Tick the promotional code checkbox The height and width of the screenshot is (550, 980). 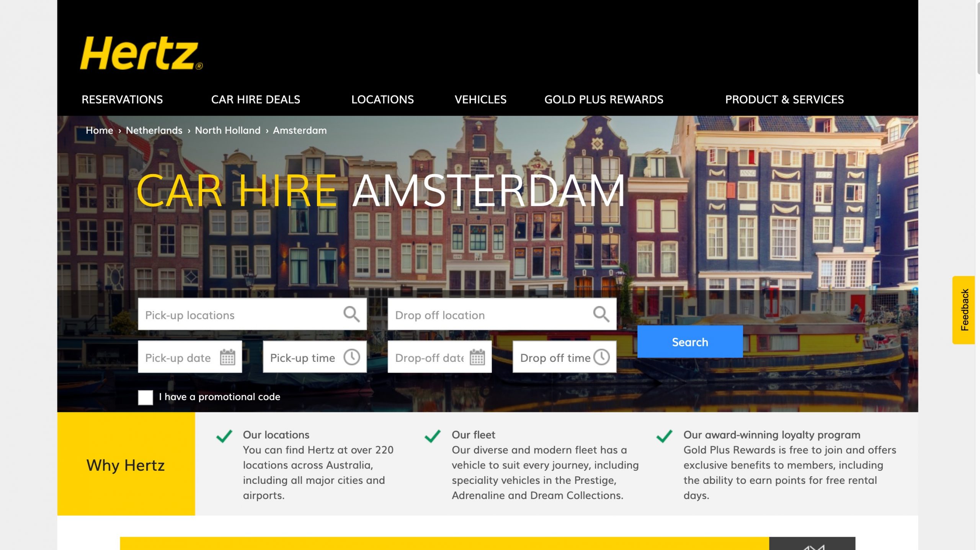pos(145,397)
